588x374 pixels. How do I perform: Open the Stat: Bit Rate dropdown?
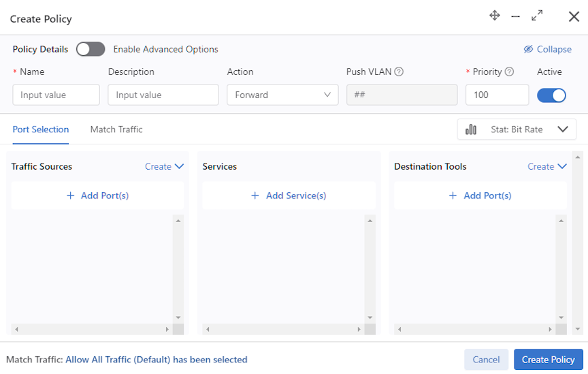(x=517, y=129)
